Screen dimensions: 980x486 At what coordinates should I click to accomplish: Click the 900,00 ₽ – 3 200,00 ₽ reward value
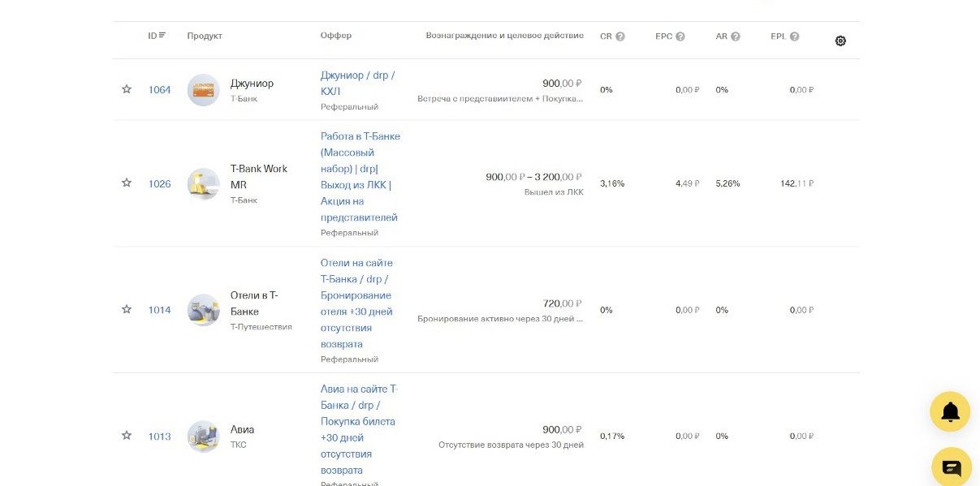pyautogui.click(x=533, y=177)
